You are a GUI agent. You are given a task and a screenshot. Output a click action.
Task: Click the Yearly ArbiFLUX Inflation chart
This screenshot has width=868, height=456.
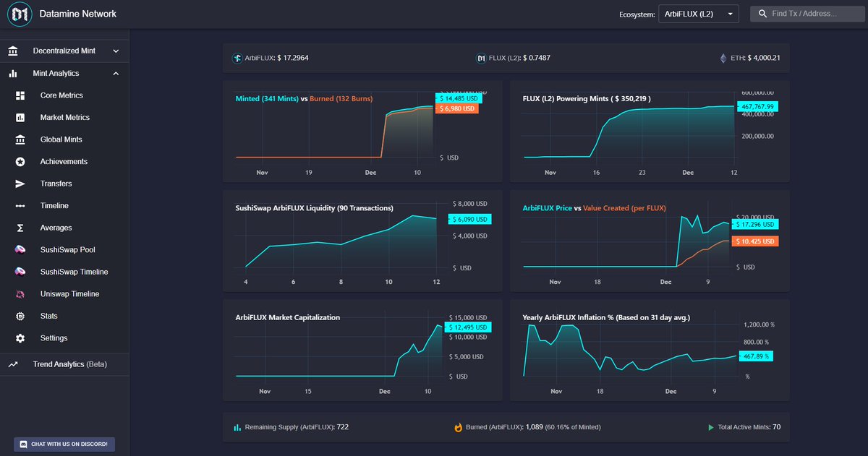click(x=650, y=350)
